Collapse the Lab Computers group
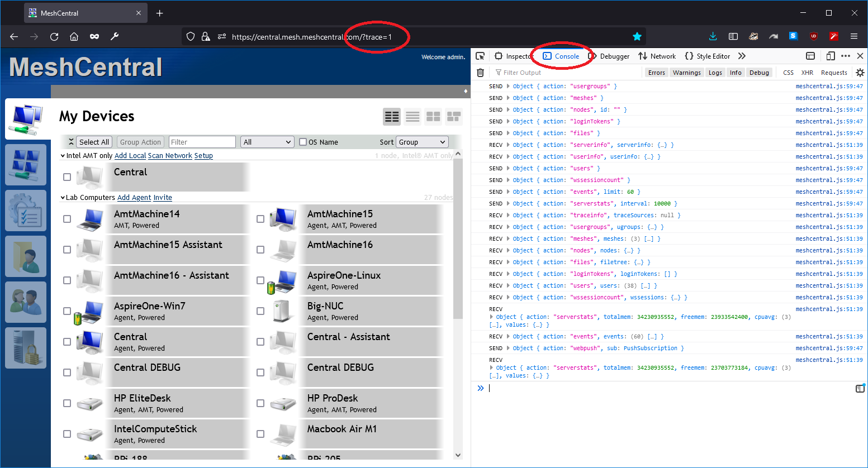Image resolution: width=868 pixels, height=468 pixels. pyautogui.click(x=63, y=197)
